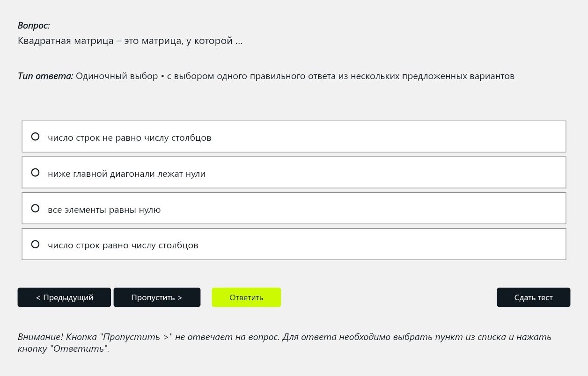588x376 pixels.
Task: Click answer text "ниже главной диагонали лежат нули"
Action: click(126, 174)
